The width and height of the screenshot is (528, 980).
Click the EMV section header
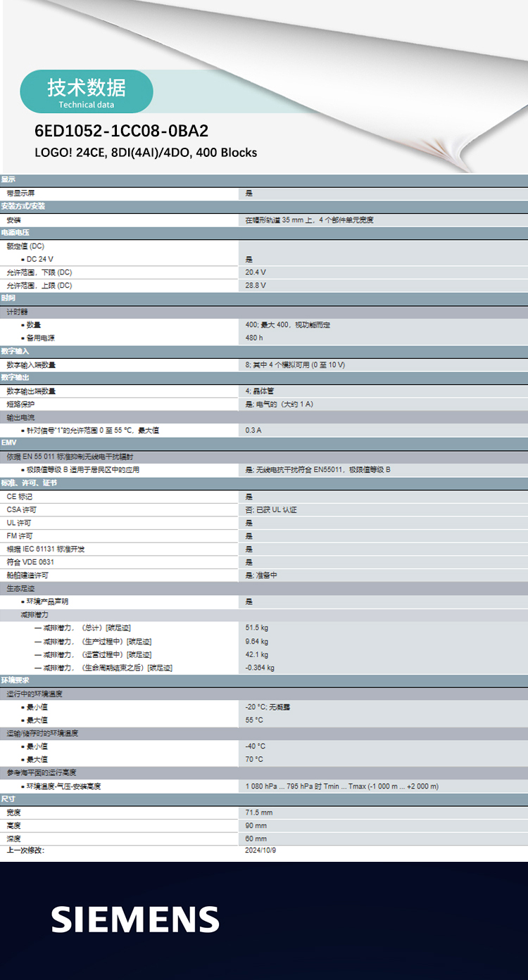264,443
